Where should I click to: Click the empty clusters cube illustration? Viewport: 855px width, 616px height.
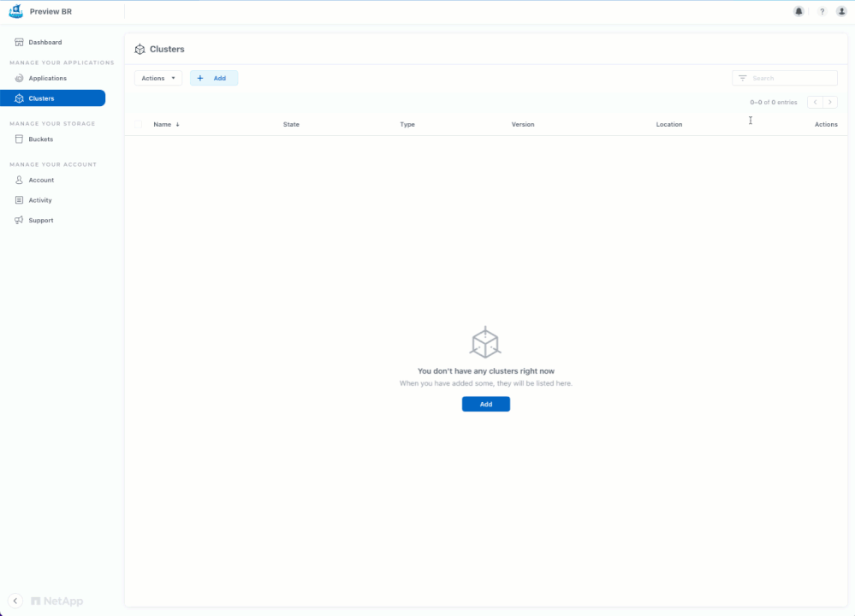click(485, 342)
